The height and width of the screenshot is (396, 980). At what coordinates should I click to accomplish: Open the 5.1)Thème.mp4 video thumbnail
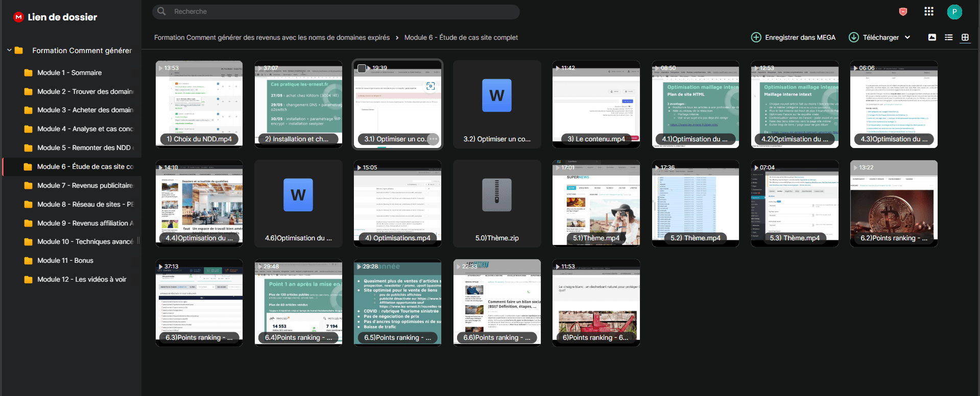click(x=596, y=204)
